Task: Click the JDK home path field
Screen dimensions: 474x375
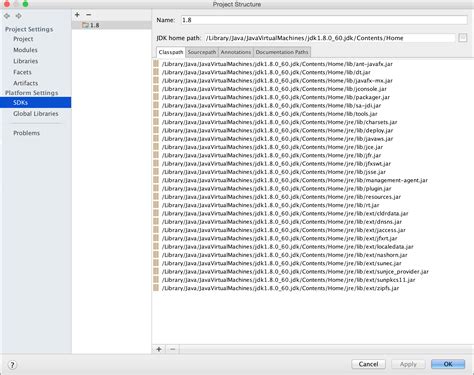Action: [x=329, y=38]
